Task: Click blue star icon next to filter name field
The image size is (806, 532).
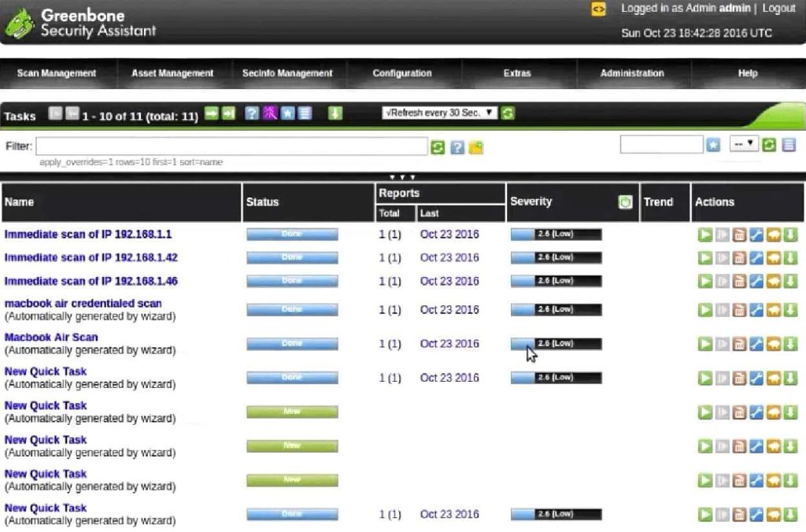Action: pos(713,145)
